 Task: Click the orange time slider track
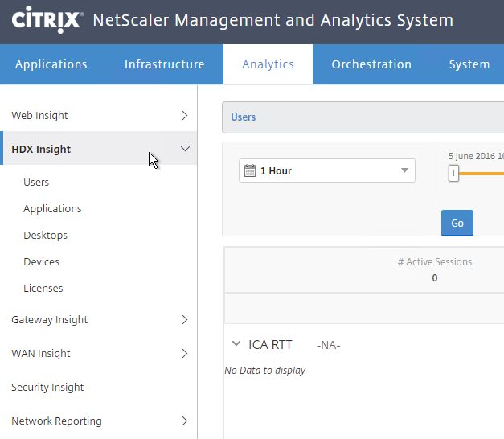coord(481,174)
